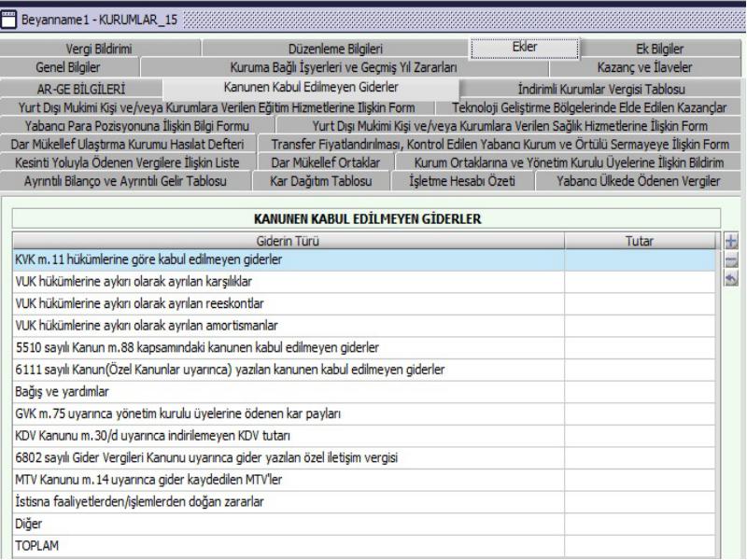Viewport: 747px width, 560px height.
Task: Open the AR-GE BİLGİLERİ tab
Action: point(81,89)
